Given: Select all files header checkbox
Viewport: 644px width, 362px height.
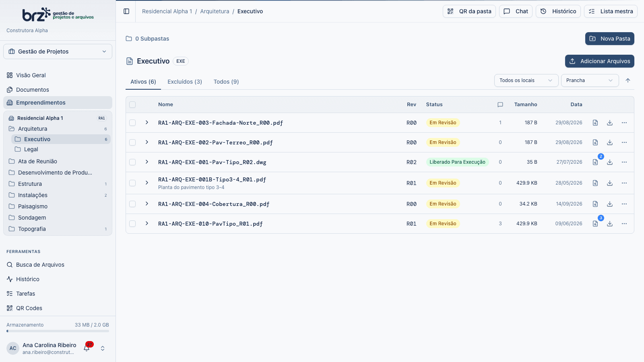Looking at the screenshot, I should 132,105.
